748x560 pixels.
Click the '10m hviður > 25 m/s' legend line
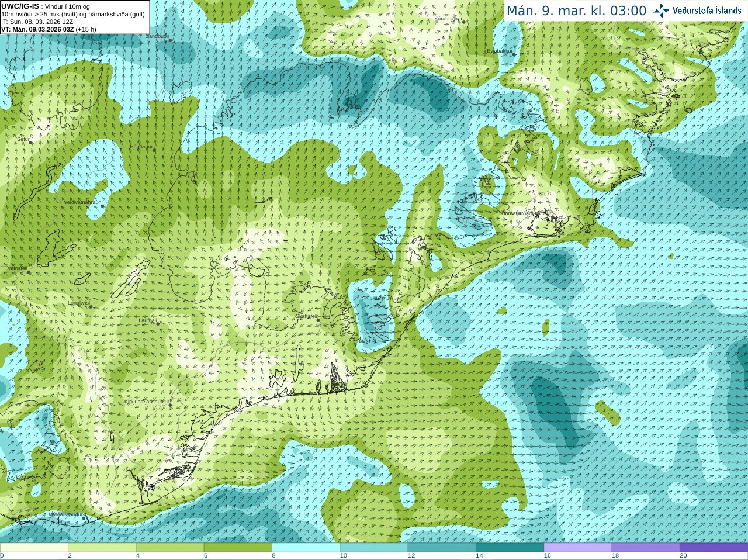click(73, 14)
